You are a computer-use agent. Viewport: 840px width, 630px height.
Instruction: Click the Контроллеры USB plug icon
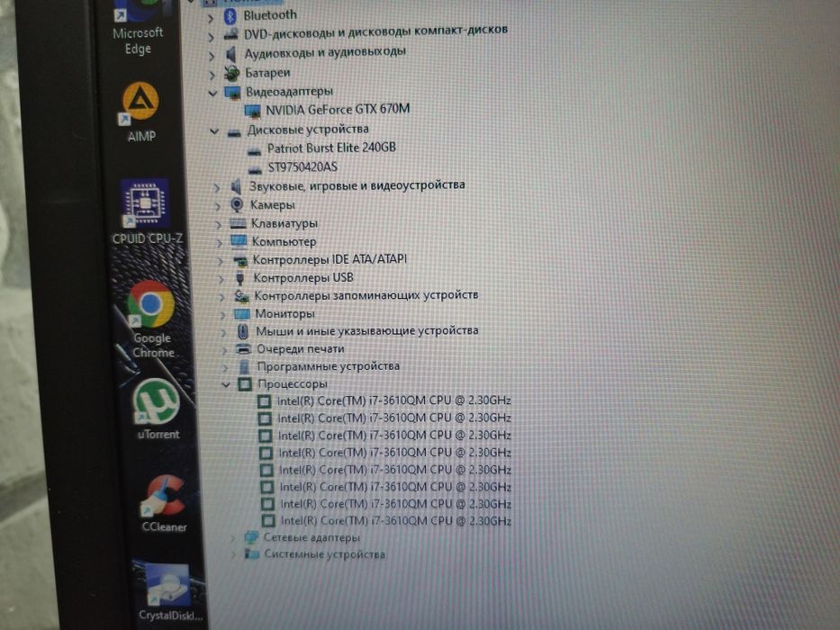pyautogui.click(x=240, y=277)
